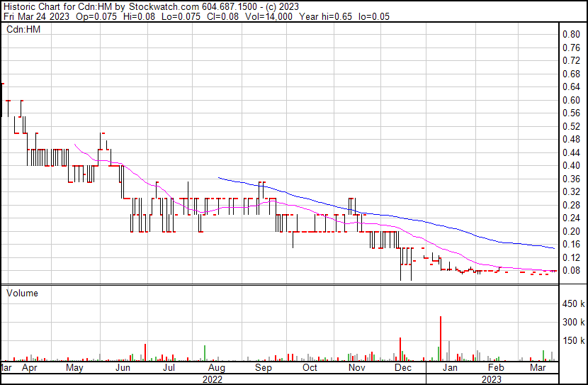Click the 450 k volume axis label
The height and width of the screenshot is (385, 588).
(x=573, y=304)
